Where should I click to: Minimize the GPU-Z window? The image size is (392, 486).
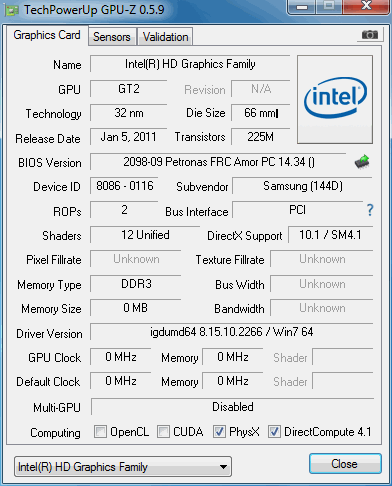(x=302, y=7)
